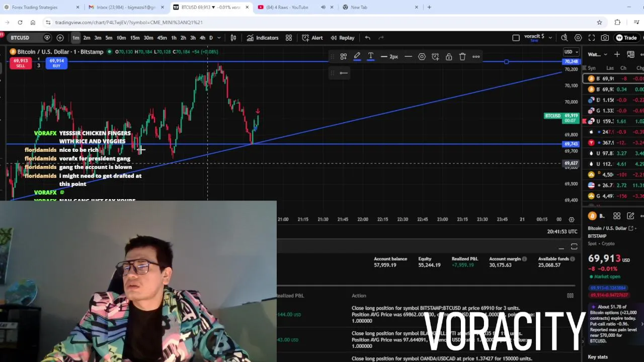This screenshot has height=362, width=644.
Task: Switch chart to 1h interval
Action: tap(174, 38)
